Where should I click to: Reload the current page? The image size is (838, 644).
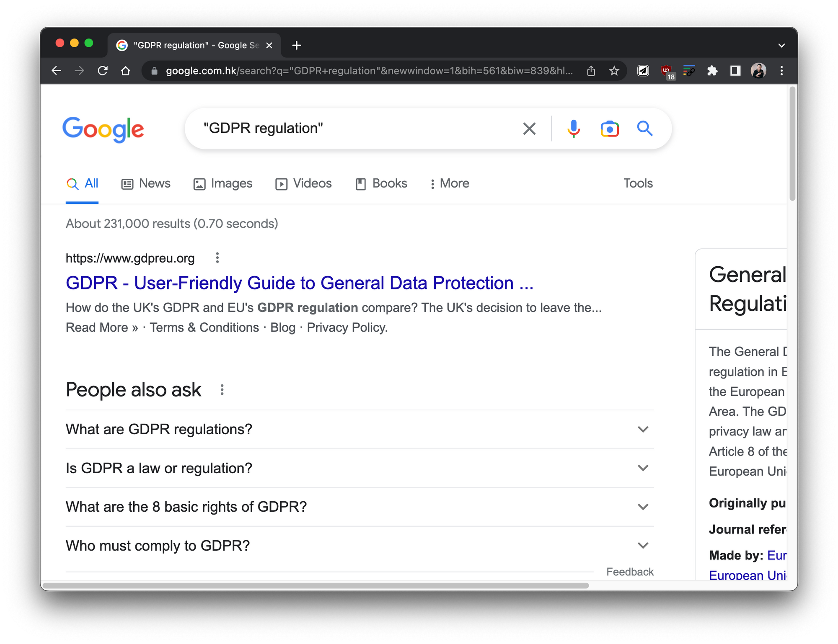(103, 71)
